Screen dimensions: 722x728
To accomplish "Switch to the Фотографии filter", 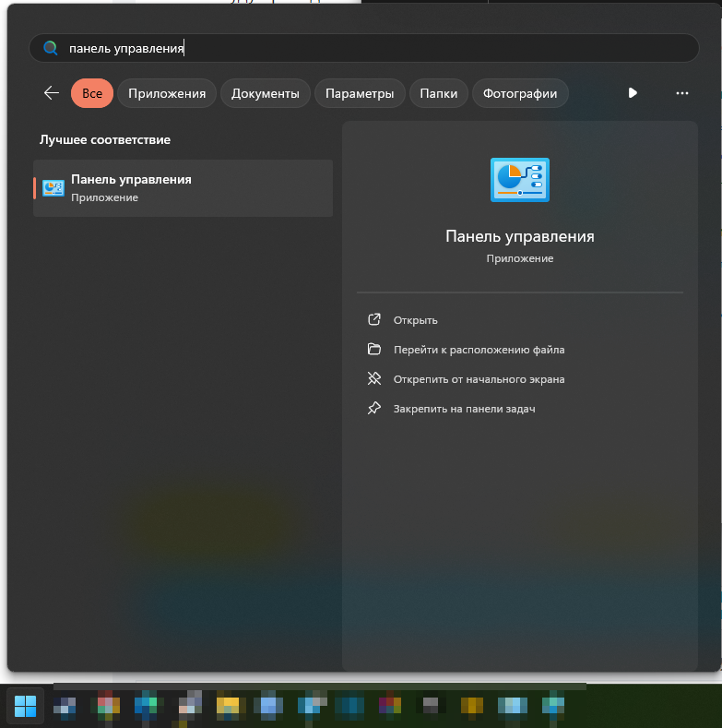I will tap(520, 93).
